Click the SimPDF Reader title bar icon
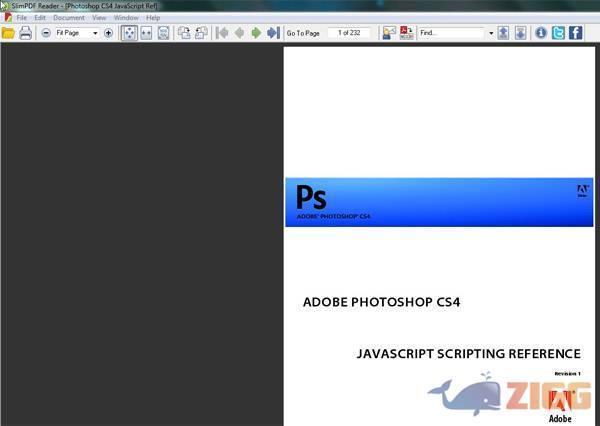The image size is (600, 426). coord(4,5)
